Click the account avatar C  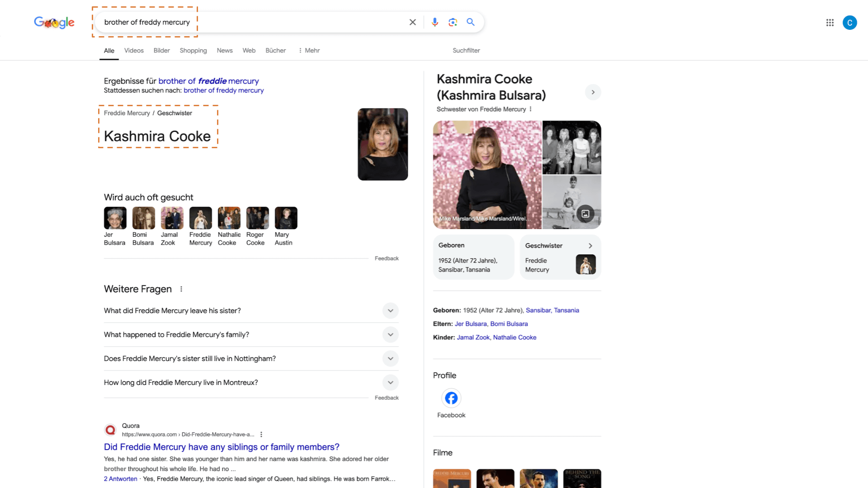click(849, 23)
